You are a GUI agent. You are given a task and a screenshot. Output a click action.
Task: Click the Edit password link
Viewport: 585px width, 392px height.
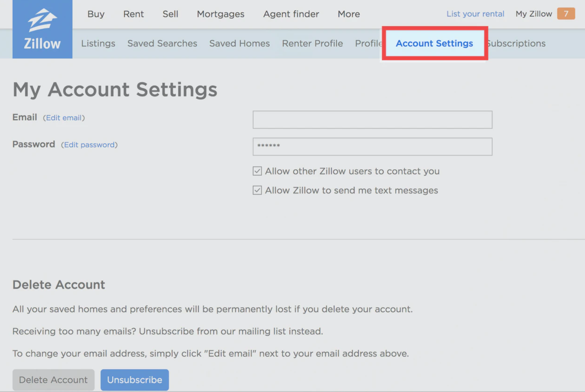[89, 145]
